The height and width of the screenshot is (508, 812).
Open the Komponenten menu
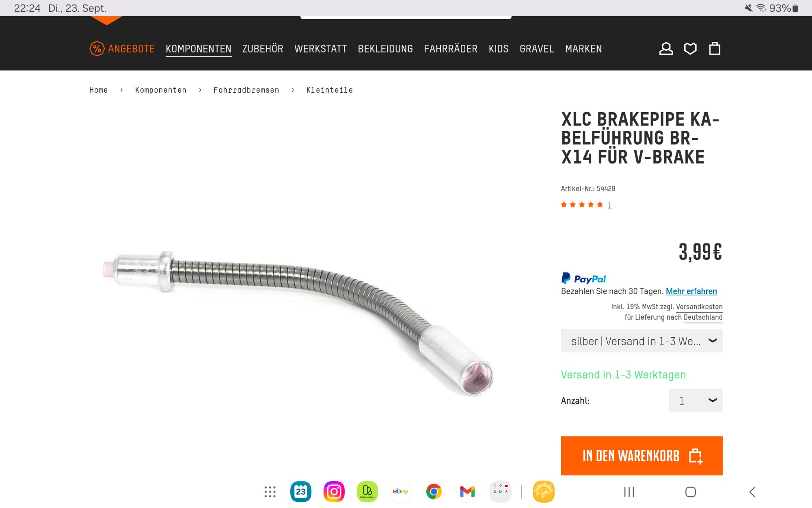pos(199,49)
